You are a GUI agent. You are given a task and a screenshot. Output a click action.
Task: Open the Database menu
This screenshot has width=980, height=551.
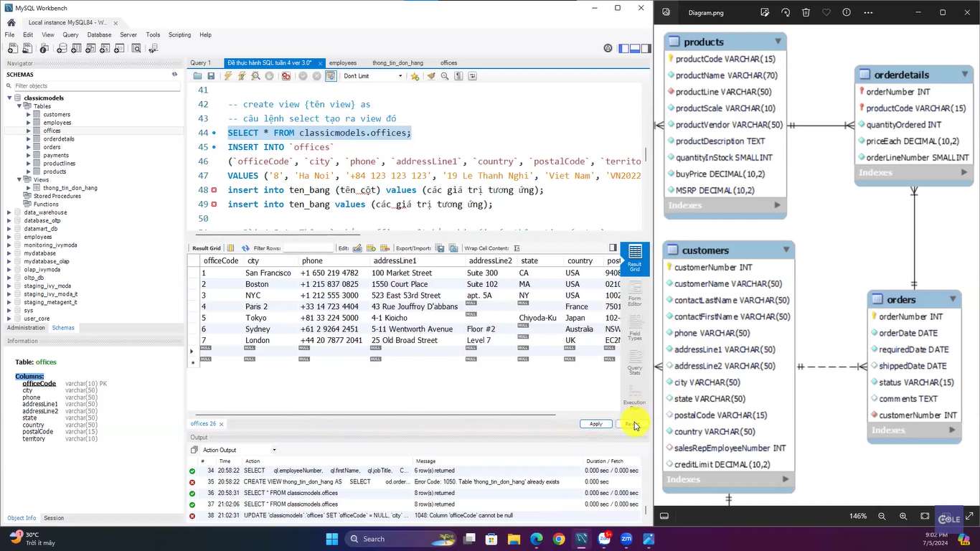[x=99, y=34]
